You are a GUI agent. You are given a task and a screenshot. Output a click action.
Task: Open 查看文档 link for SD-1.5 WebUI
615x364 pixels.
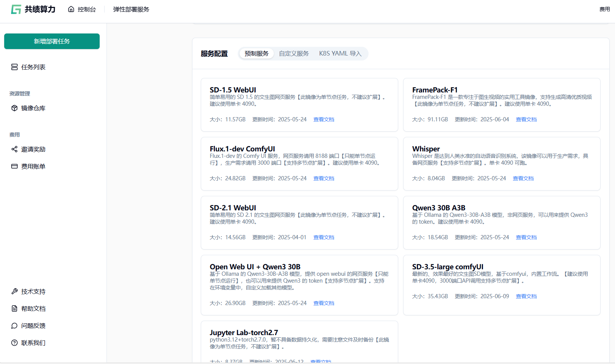pyautogui.click(x=324, y=119)
